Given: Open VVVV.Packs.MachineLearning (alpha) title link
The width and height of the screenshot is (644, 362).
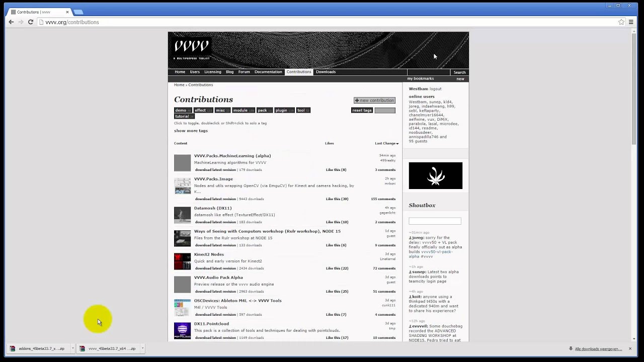Looking at the screenshot, I should coord(232,156).
